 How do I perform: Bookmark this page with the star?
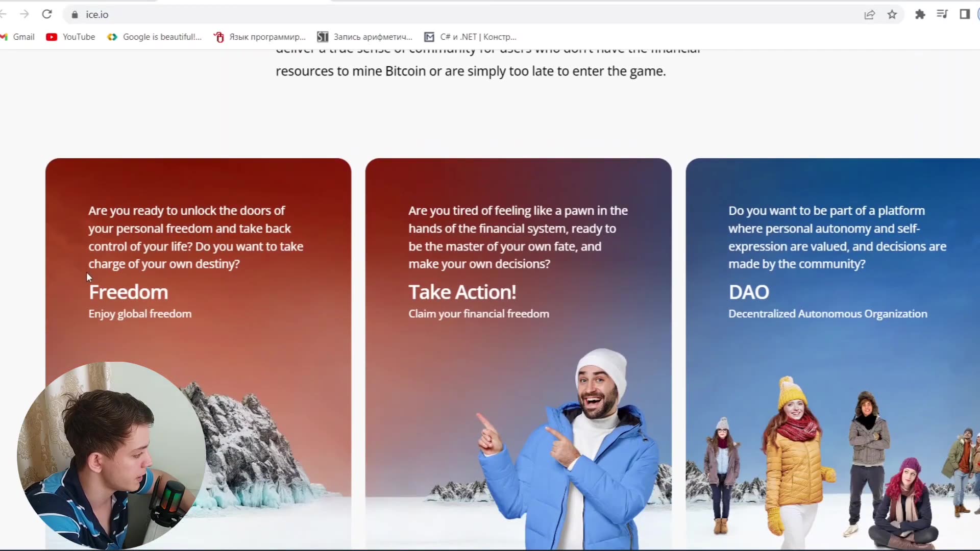(892, 15)
